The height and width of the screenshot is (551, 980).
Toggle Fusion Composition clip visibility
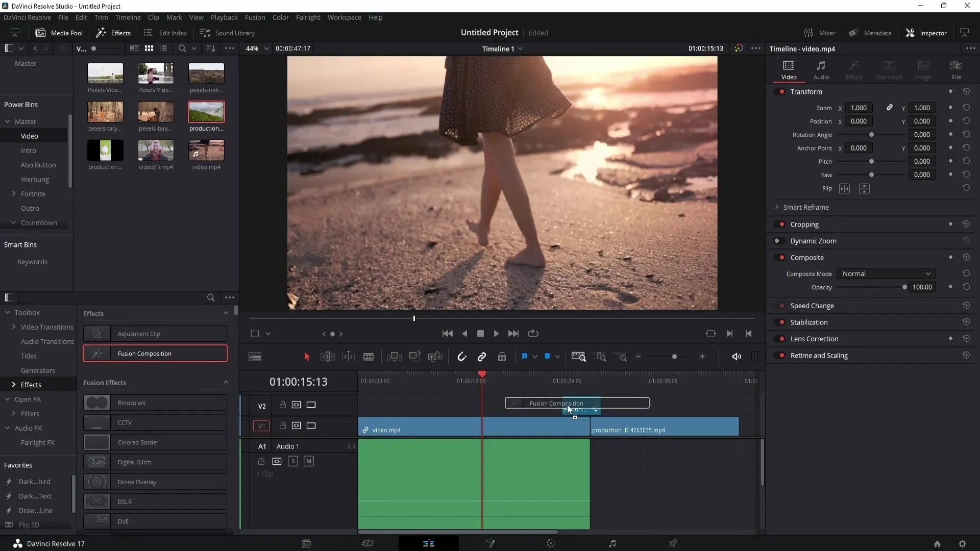tap(312, 405)
